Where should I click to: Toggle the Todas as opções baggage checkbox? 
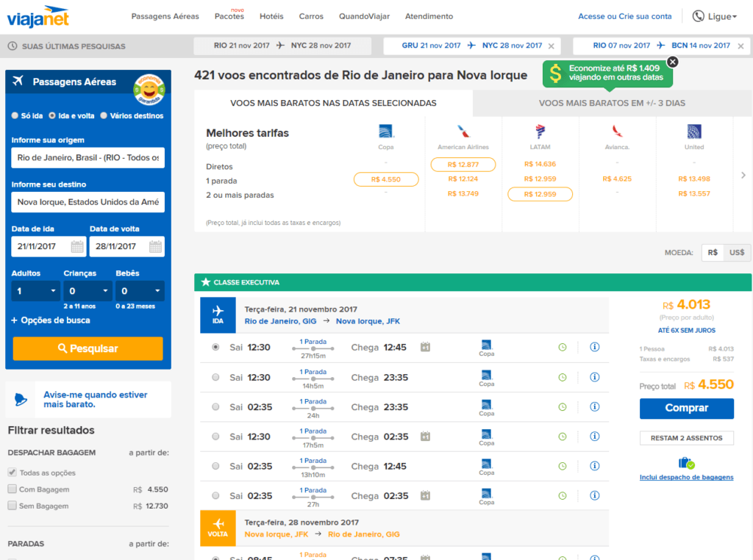click(12, 473)
